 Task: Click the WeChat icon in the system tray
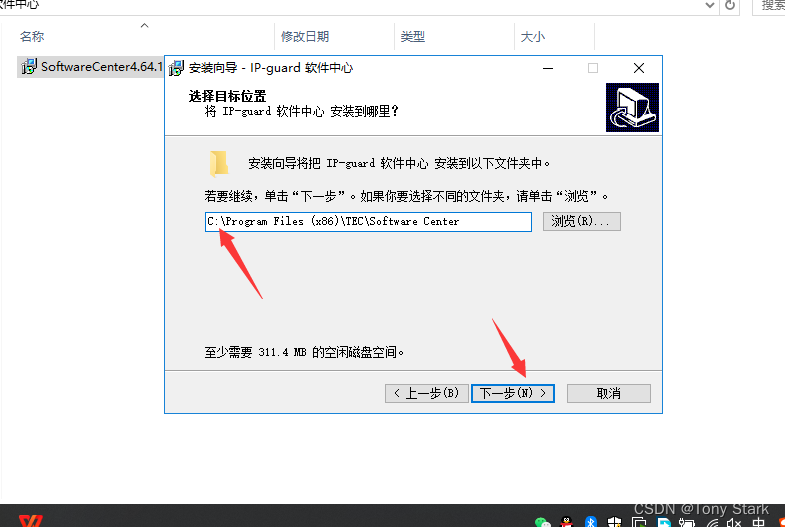click(x=542, y=522)
